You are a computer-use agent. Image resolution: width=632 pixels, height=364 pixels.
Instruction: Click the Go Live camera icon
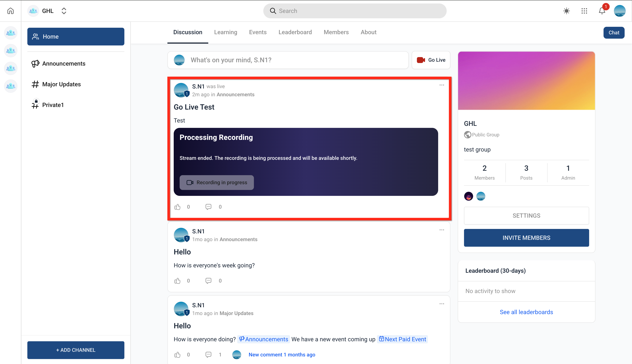421,60
